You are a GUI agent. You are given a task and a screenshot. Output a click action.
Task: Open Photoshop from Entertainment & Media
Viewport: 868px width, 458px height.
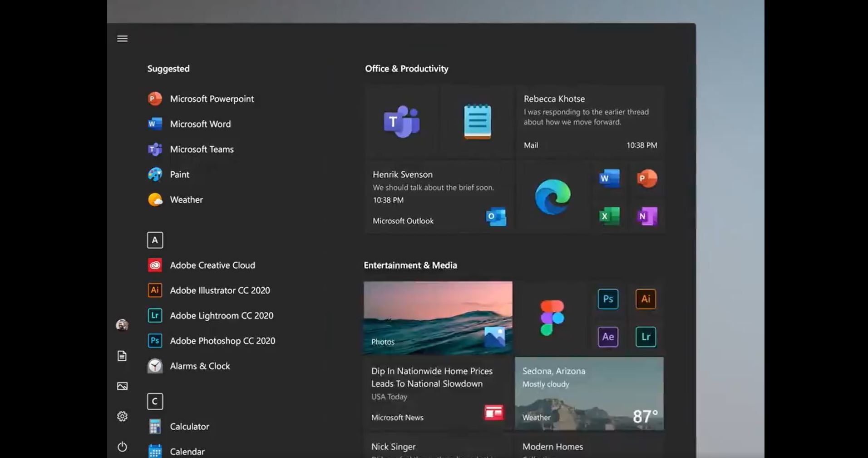click(608, 299)
